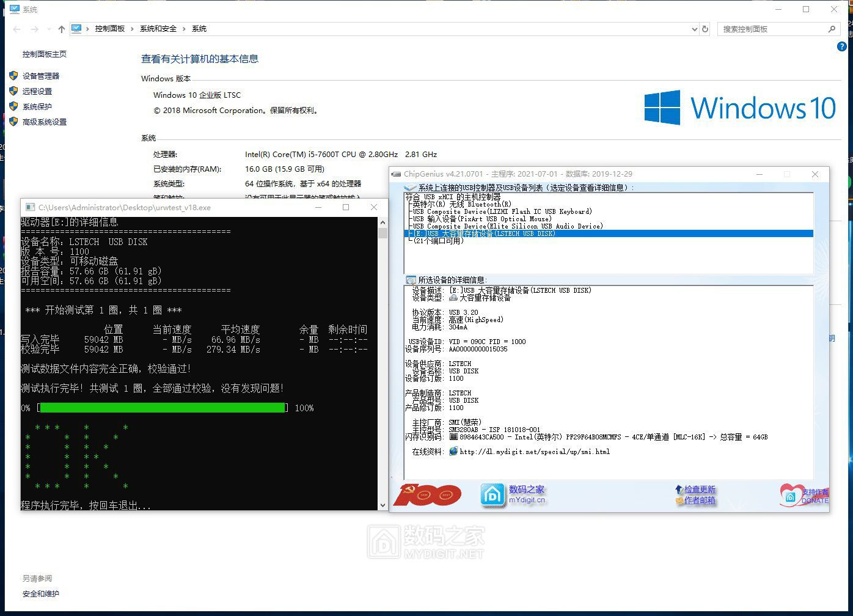
Task: Refresh the System control panel page
Action: pyautogui.click(x=705, y=29)
